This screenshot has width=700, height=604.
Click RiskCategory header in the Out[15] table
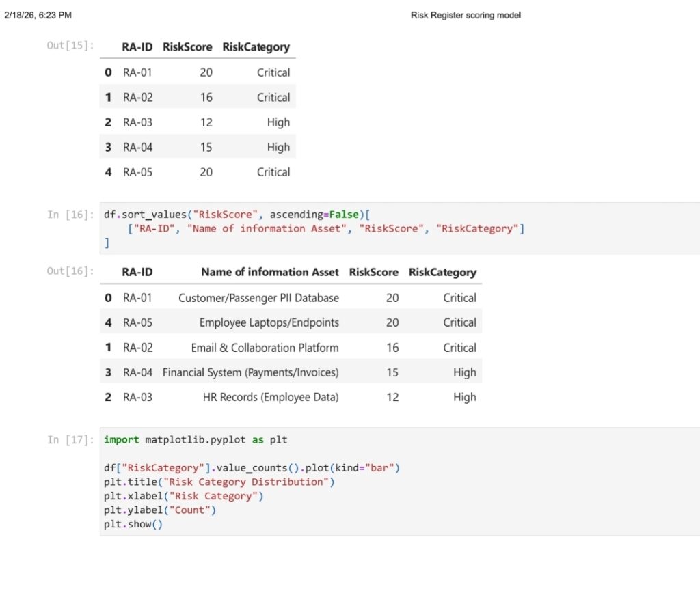coord(256,47)
